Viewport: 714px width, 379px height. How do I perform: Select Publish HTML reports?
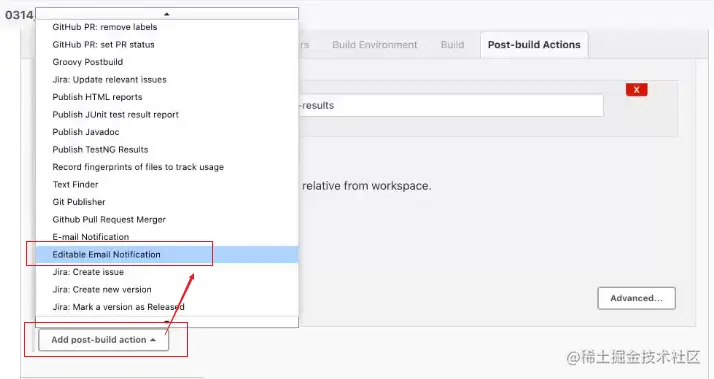coord(167,97)
